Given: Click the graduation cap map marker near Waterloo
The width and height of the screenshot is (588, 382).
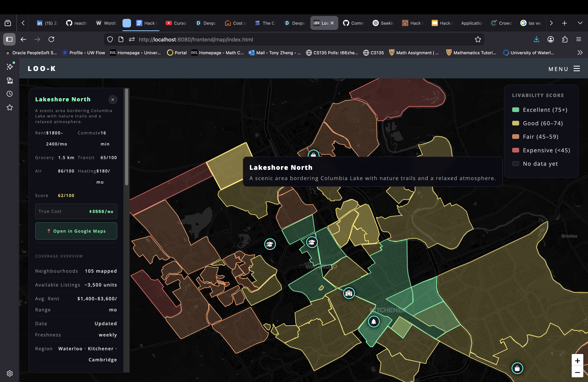Looking at the screenshot, I should pyautogui.click(x=312, y=242).
